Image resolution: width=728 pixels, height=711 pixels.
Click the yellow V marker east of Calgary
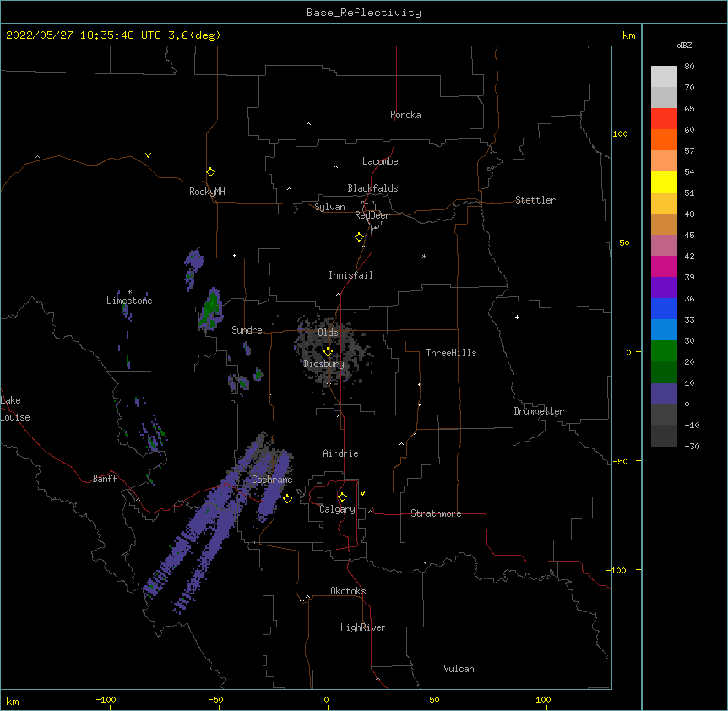[x=362, y=493]
